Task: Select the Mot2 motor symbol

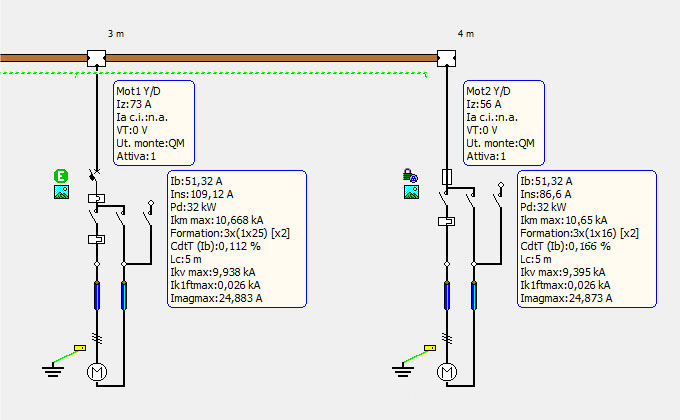Action: click(x=446, y=373)
